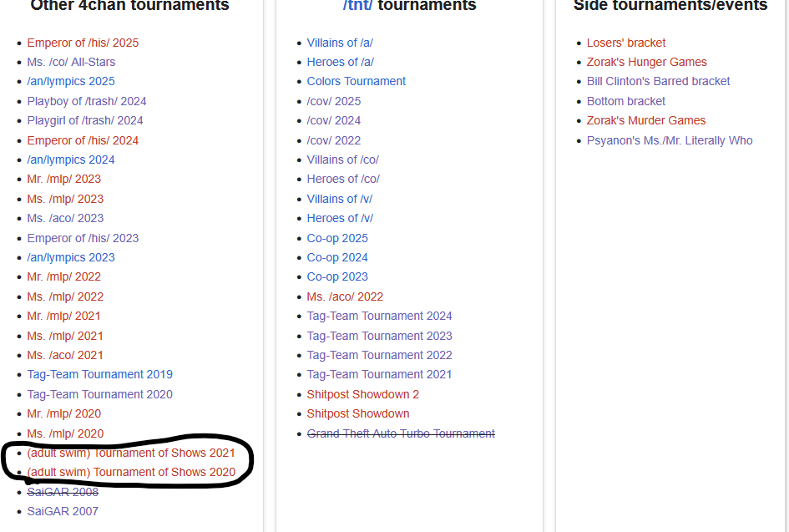The width and height of the screenshot is (789, 532).
Task: Open Ms. /mlp/ 2022 link
Action: click(x=65, y=296)
